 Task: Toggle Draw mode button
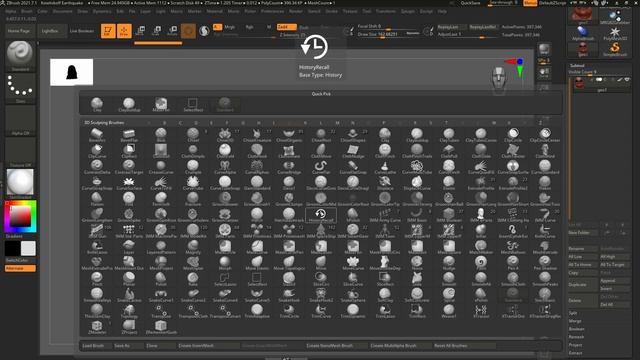point(124,31)
